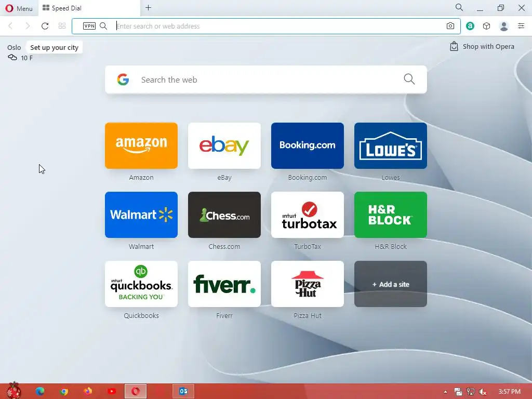
Task: Open the Walmart speed dial tile
Action: point(141,215)
